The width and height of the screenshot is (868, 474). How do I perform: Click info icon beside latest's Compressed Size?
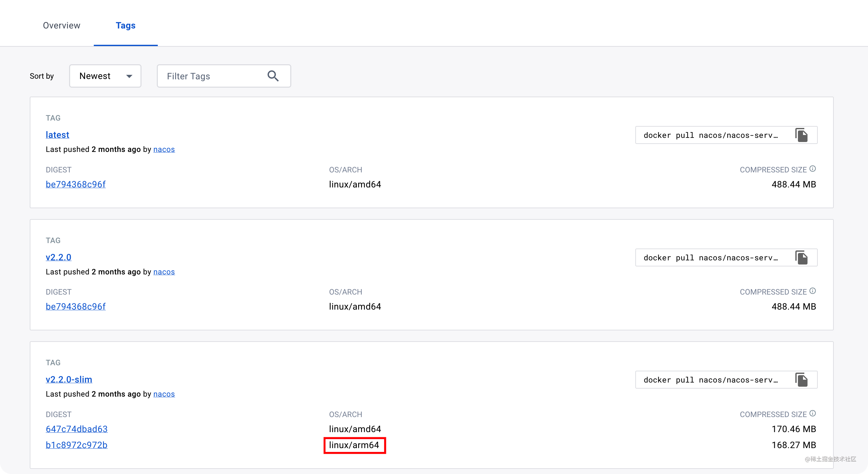coord(813,169)
